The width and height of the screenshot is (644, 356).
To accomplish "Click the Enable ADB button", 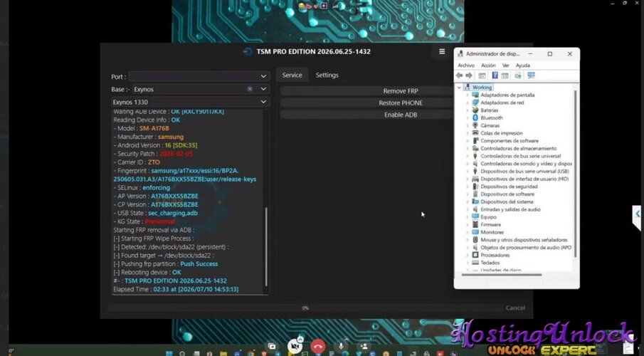I will pyautogui.click(x=366, y=115).
